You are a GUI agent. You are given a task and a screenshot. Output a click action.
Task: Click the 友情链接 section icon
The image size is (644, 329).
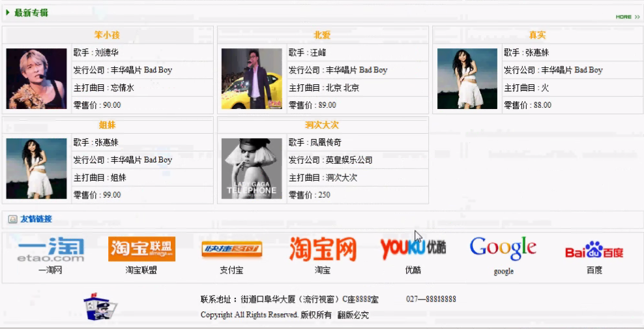click(x=13, y=219)
